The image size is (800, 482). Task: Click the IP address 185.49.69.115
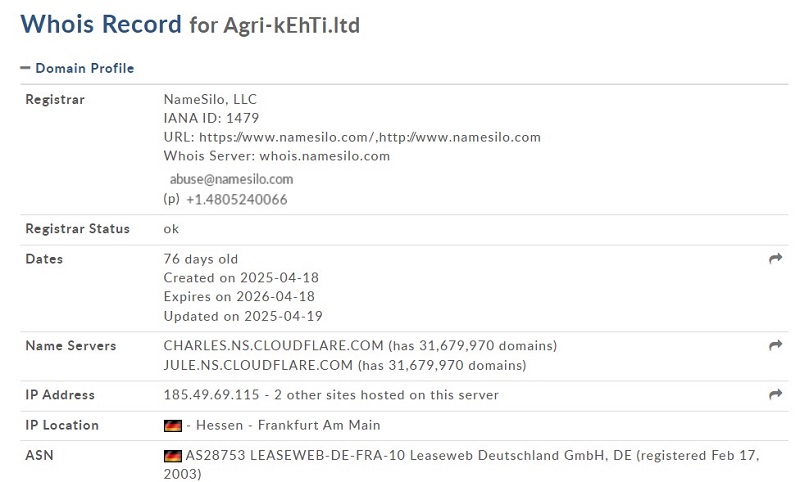pos(211,395)
